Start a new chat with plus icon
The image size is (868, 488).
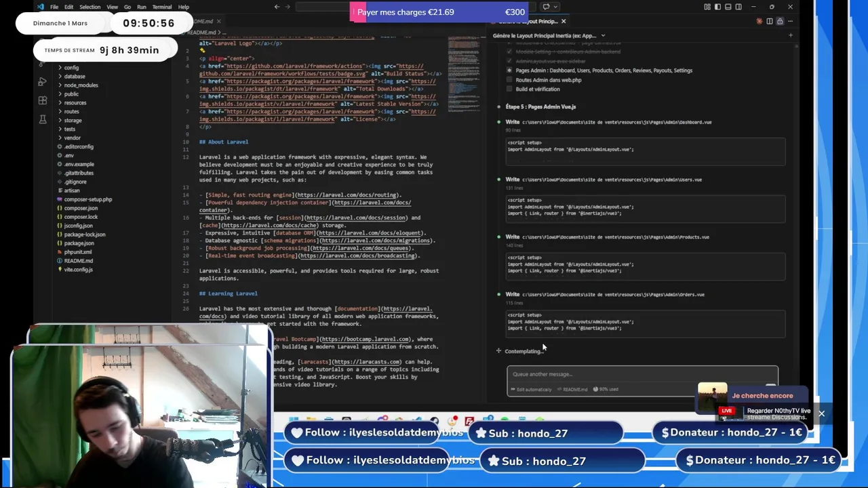pyautogui.click(x=791, y=35)
